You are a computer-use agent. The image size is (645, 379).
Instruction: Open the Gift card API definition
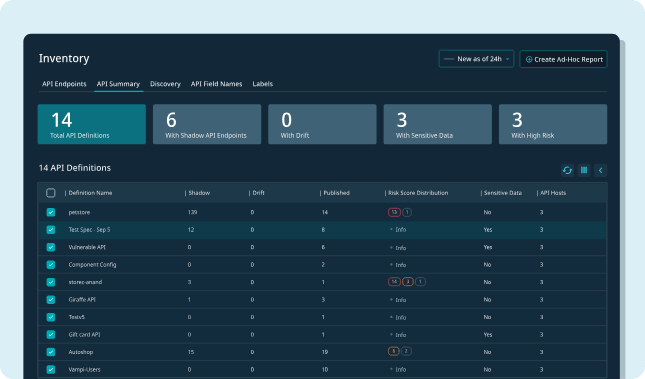coord(84,335)
